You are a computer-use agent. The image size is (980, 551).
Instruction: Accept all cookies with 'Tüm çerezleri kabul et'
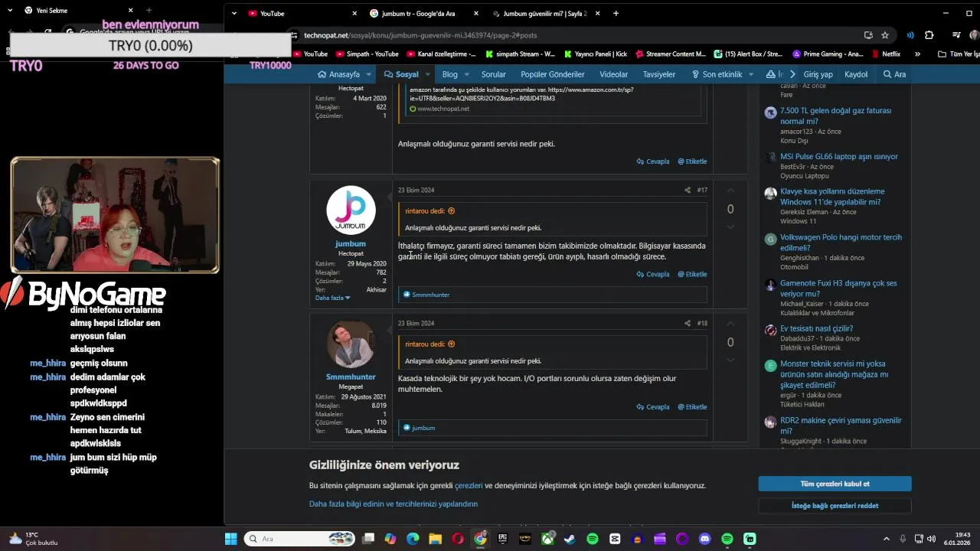835,484
